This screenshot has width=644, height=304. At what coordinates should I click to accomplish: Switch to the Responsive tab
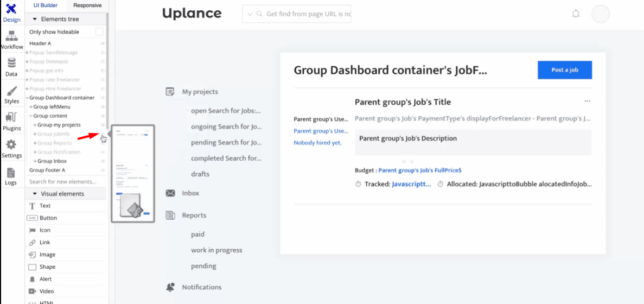pos(87,5)
